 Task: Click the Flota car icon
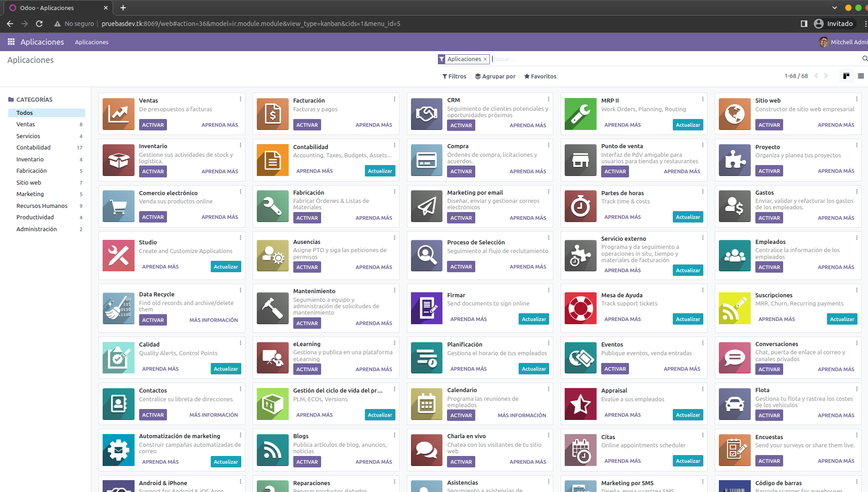[734, 404]
